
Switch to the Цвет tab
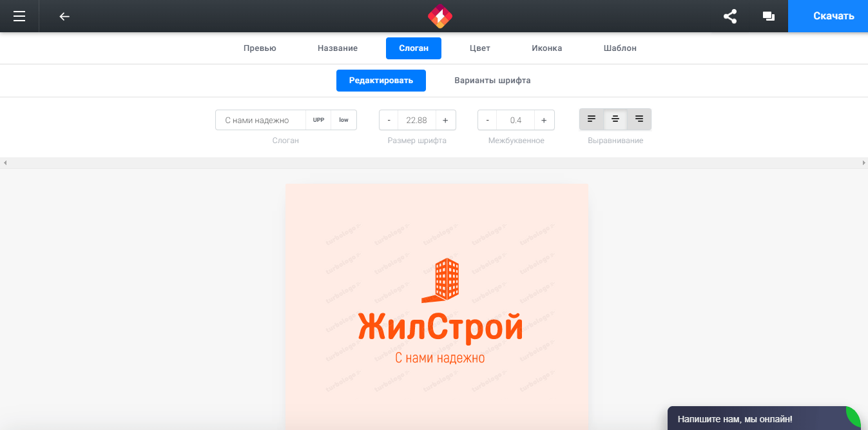479,48
